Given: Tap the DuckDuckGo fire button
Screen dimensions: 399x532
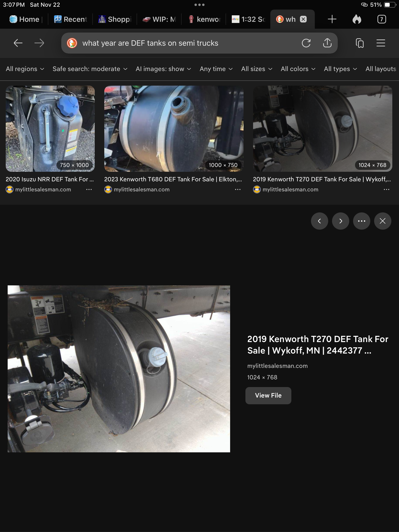Looking at the screenshot, I should [x=357, y=19].
